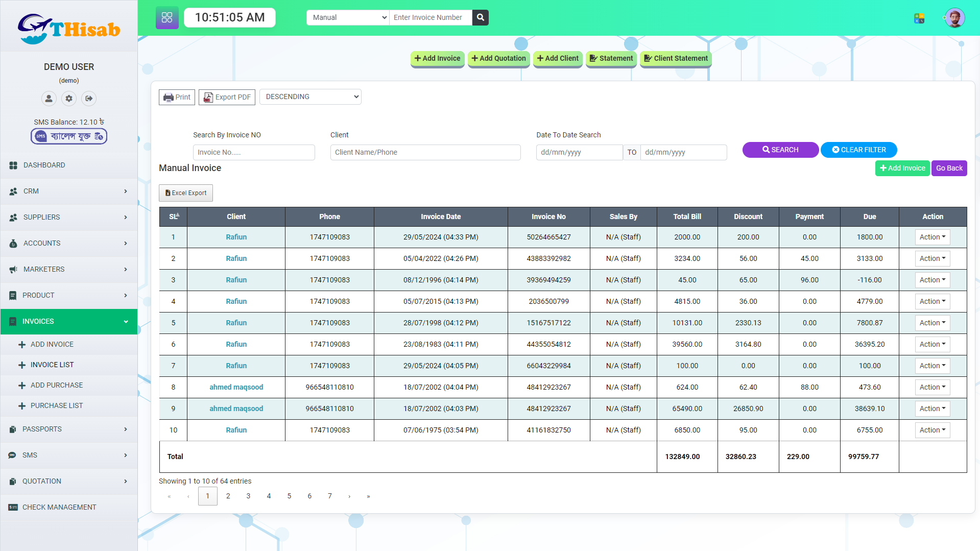This screenshot has width=980, height=551.
Task: Click the CLEAR FILTER button
Action: 858,150
